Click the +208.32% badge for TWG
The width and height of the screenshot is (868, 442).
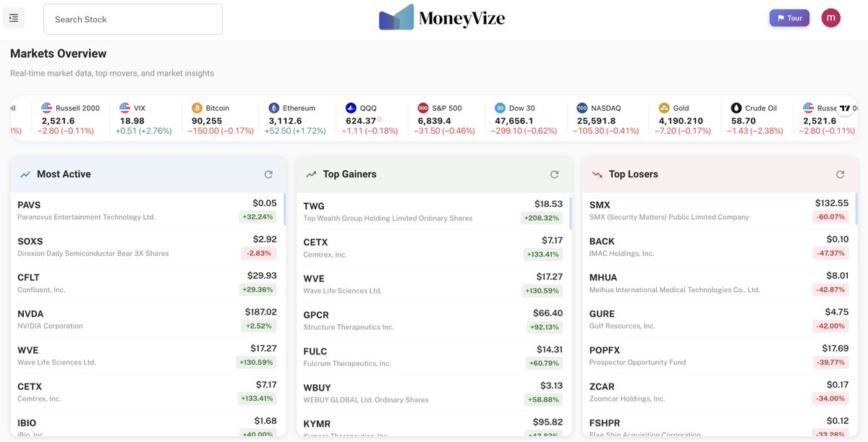(x=542, y=218)
